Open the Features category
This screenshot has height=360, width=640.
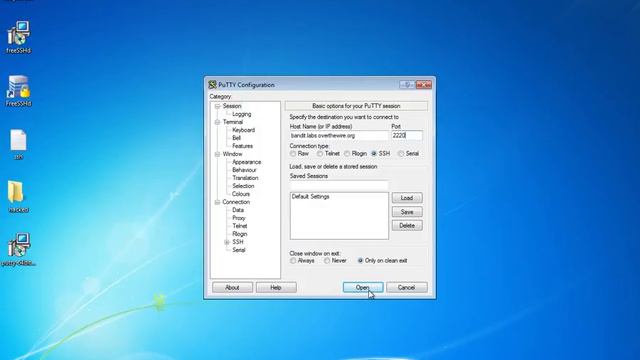[242, 146]
